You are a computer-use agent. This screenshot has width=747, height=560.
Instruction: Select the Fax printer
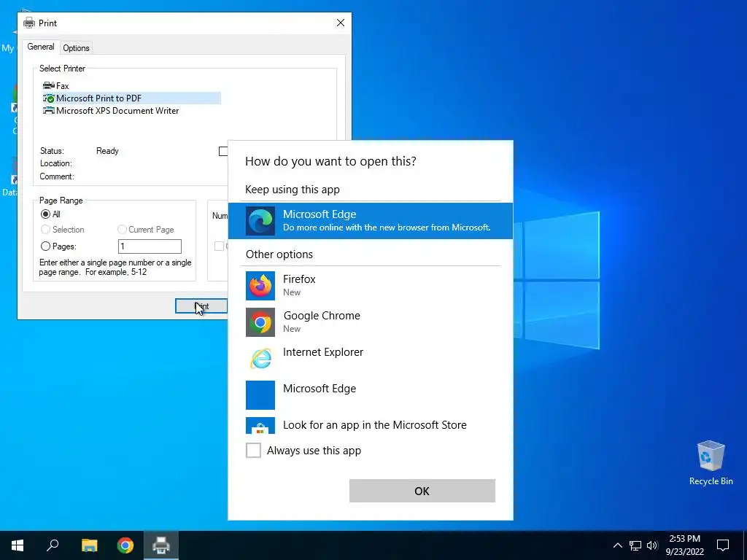click(x=56, y=86)
